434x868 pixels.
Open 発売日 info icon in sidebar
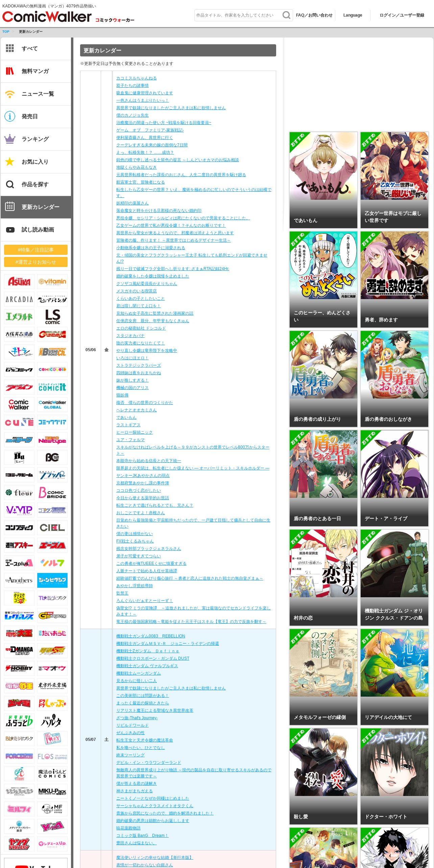click(10, 116)
